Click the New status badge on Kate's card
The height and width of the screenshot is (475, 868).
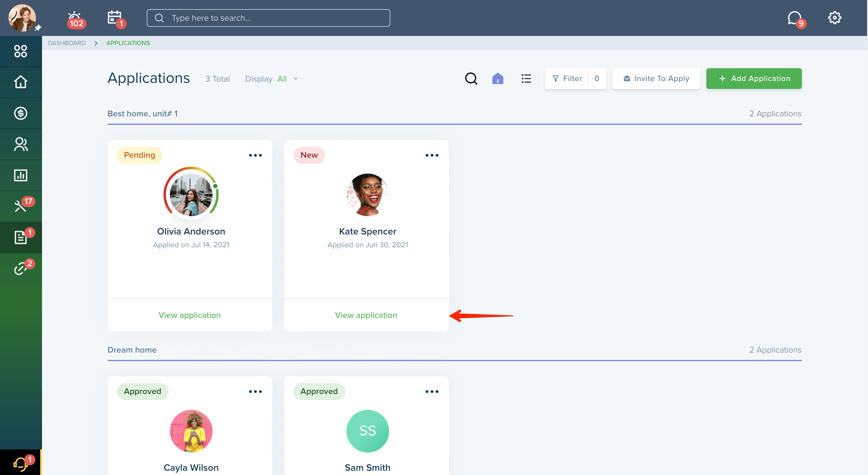click(x=309, y=155)
